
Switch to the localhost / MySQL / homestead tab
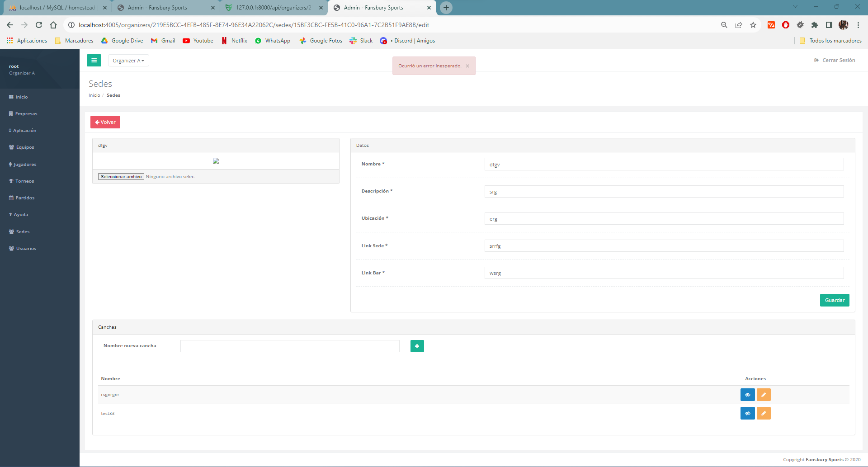(57, 8)
